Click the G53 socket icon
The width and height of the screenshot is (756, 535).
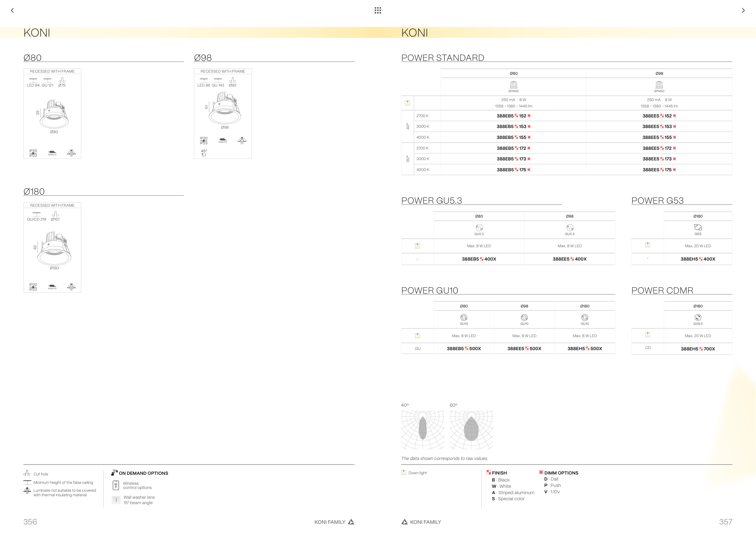[698, 227]
